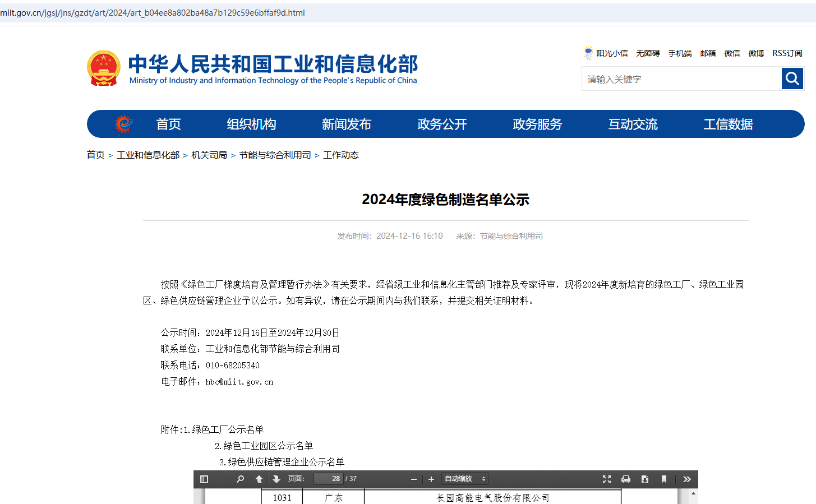
Task: Enable 阳光小信 assistant
Action: point(611,53)
